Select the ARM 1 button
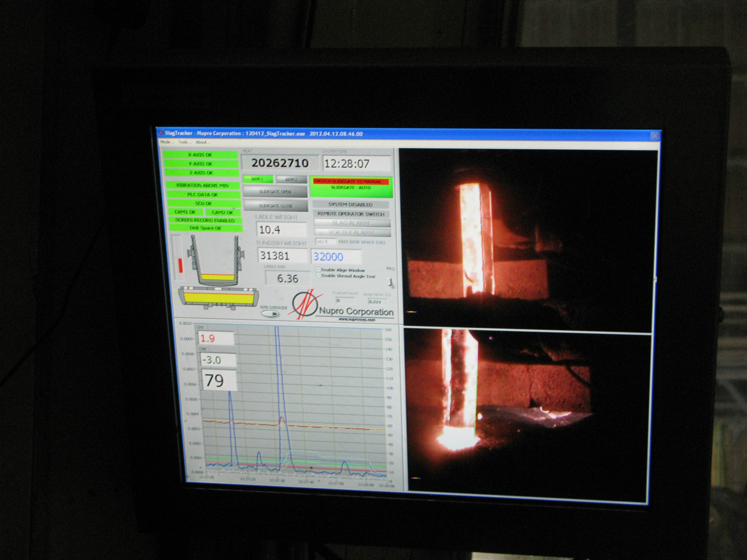The height and width of the screenshot is (560, 747). [258, 179]
